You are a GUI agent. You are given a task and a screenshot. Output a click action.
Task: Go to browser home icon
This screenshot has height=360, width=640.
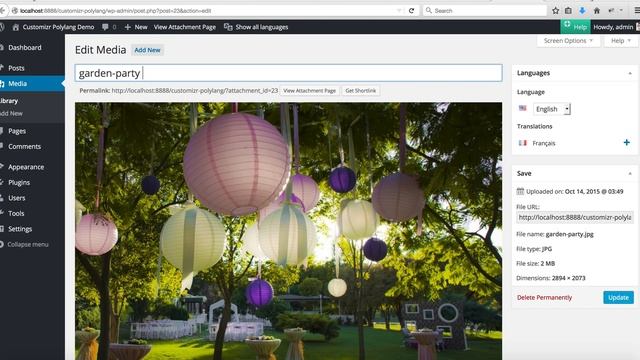(596, 11)
